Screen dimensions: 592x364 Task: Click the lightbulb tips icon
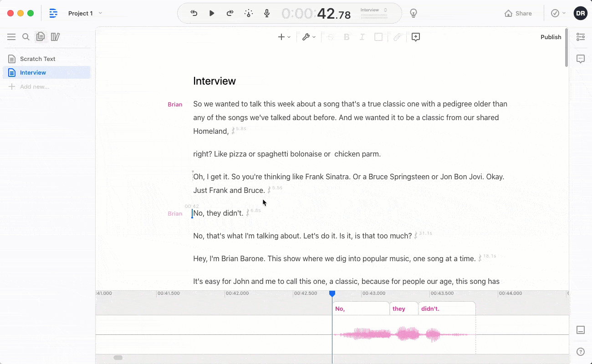coord(413,13)
